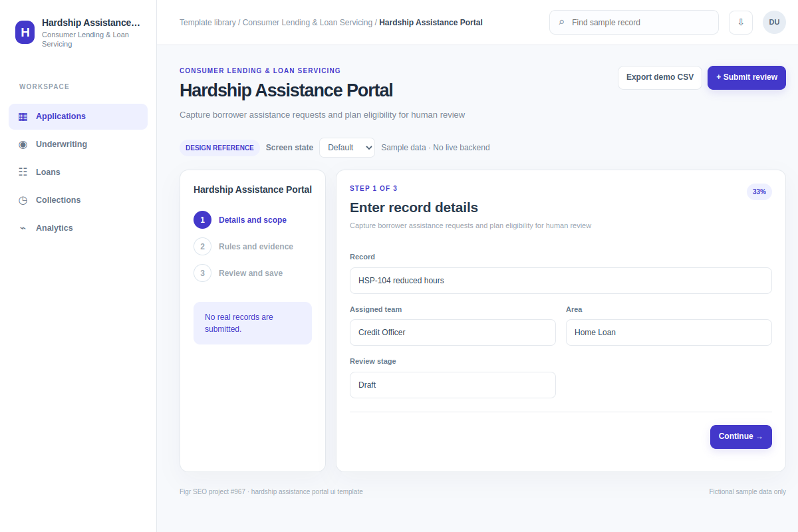Click the Area field with Home Loan

click(x=669, y=332)
